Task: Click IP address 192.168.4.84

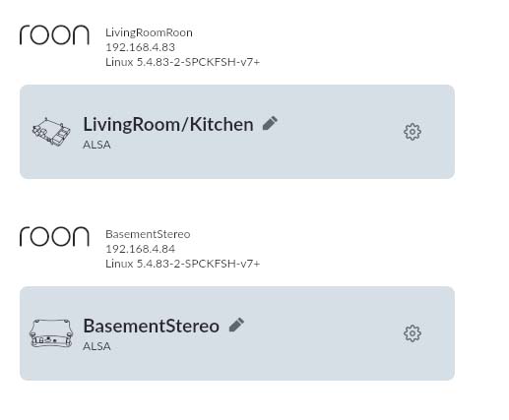Action: click(140, 249)
